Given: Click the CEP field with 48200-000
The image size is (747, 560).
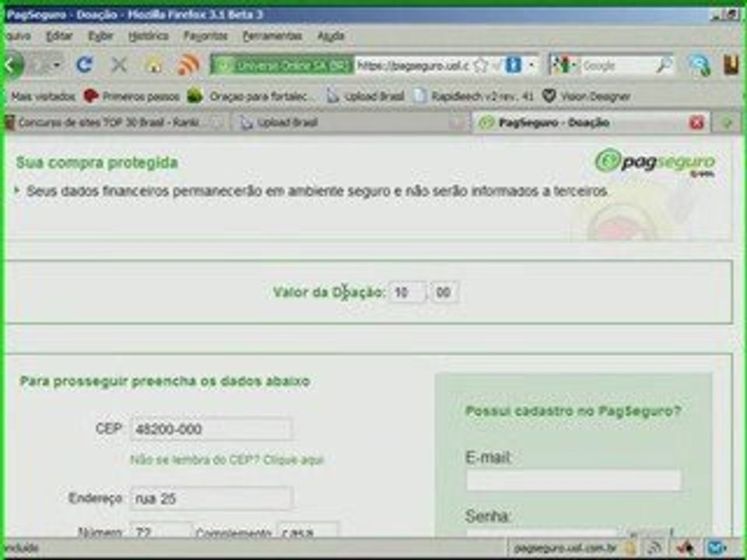Looking at the screenshot, I should [x=211, y=429].
